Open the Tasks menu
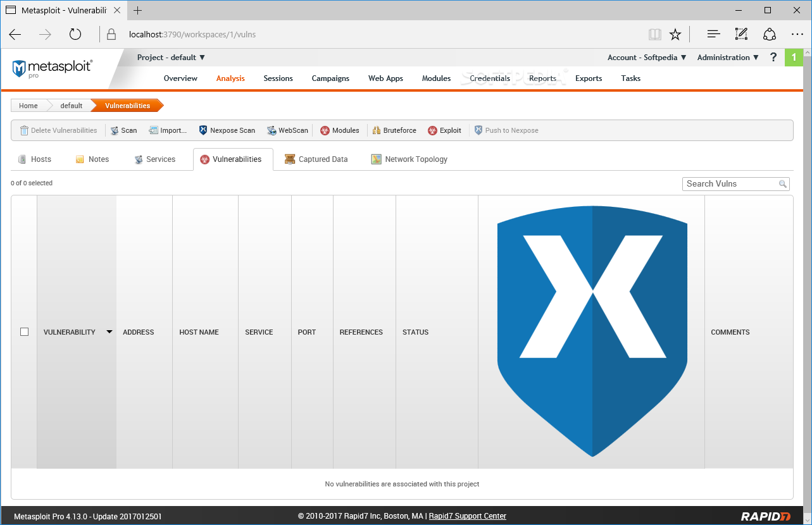The height and width of the screenshot is (525, 812). [630, 78]
